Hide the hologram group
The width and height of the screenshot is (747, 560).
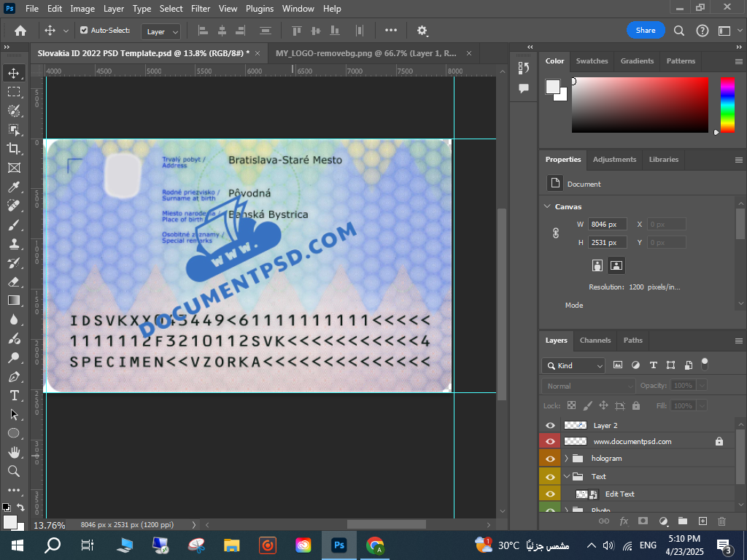point(550,459)
